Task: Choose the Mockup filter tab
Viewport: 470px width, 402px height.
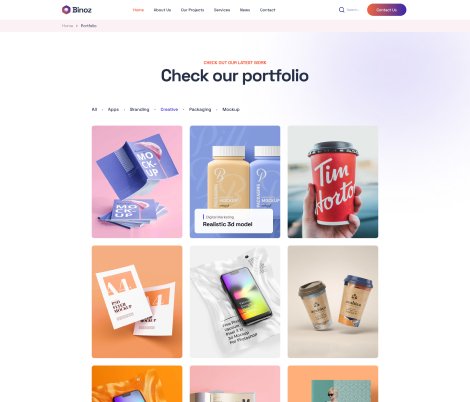Action: tap(231, 109)
